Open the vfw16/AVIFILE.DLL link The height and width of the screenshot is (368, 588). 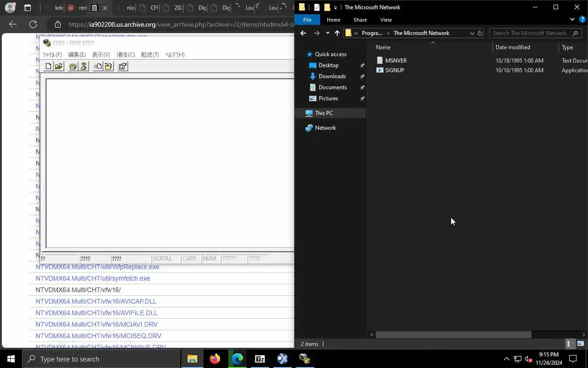coord(96,313)
